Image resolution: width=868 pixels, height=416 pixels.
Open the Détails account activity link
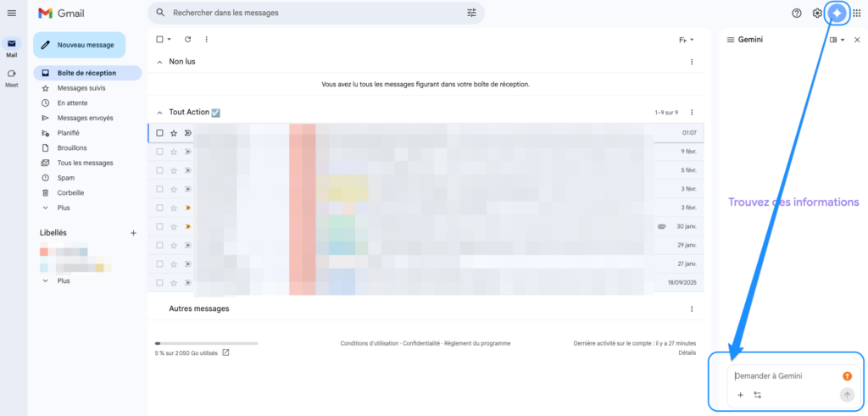point(687,352)
